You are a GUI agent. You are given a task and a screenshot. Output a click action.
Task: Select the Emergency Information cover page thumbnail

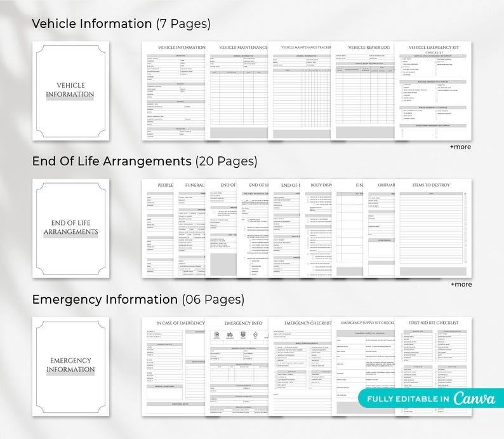(x=70, y=367)
